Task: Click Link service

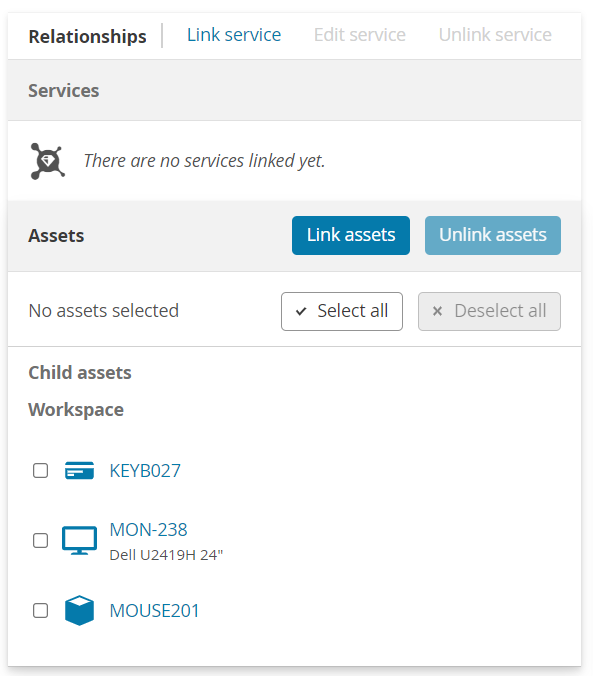Action: [x=234, y=35]
